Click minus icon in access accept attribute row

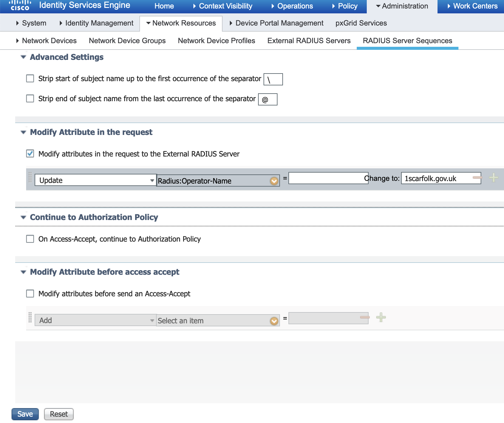pos(365,318)
